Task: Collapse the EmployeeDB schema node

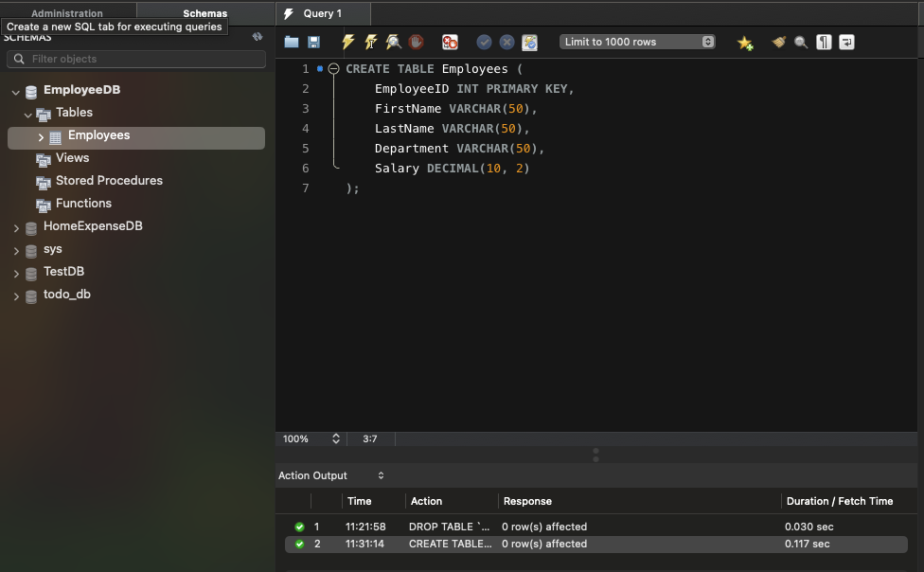Action: 16,92
